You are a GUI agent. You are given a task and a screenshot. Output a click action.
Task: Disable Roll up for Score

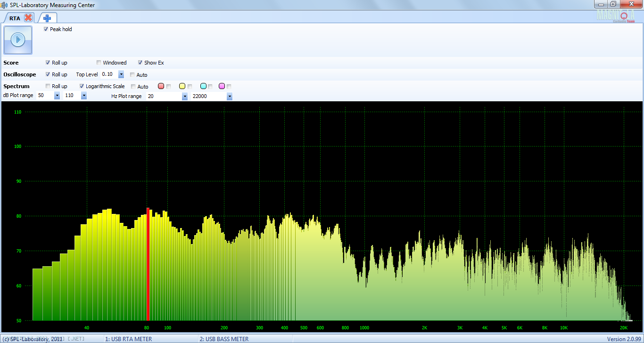(x=48, y=63)
